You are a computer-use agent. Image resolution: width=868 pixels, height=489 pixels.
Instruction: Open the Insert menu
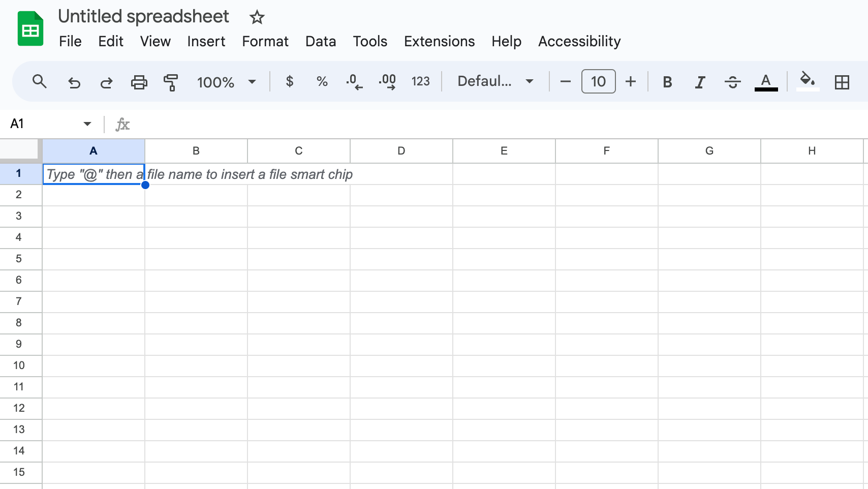pyautogui.click(x=206, y=41)
